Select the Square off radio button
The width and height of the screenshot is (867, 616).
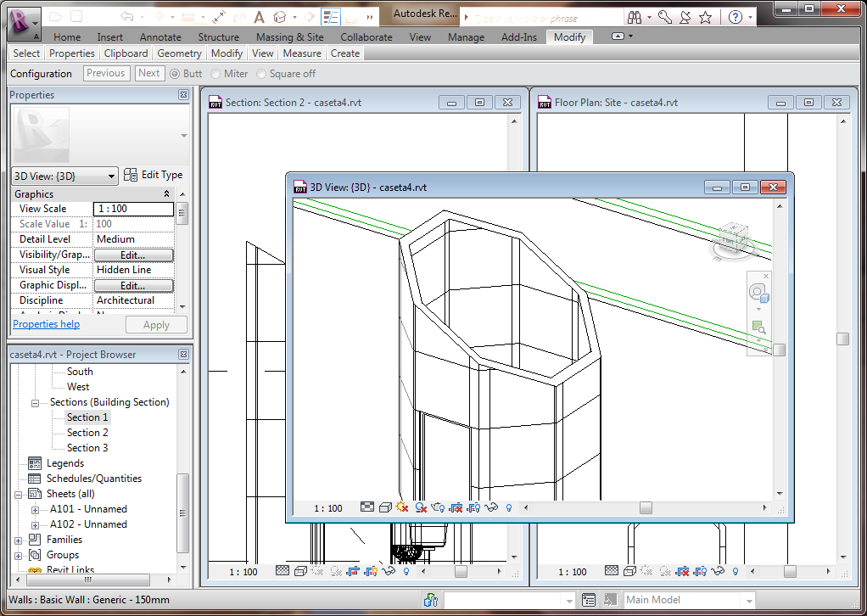click(261, 74)
